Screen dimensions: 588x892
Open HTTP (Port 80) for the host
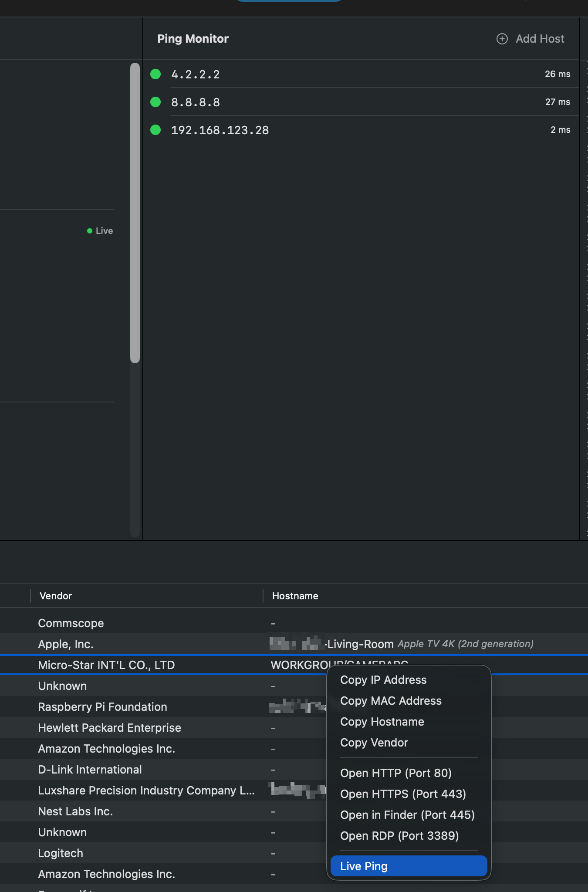click(395, 773)
